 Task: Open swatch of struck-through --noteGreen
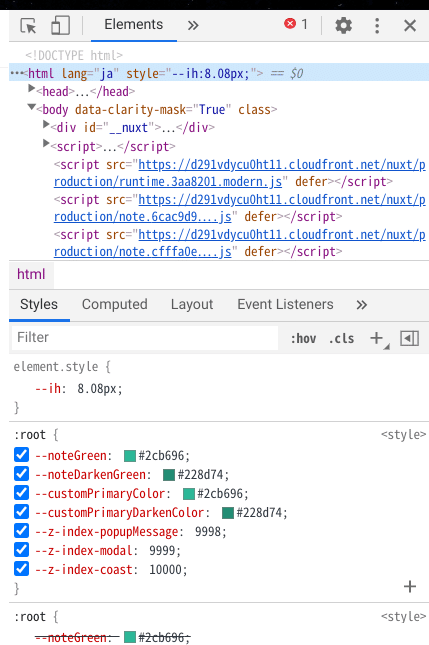point(130,637)
